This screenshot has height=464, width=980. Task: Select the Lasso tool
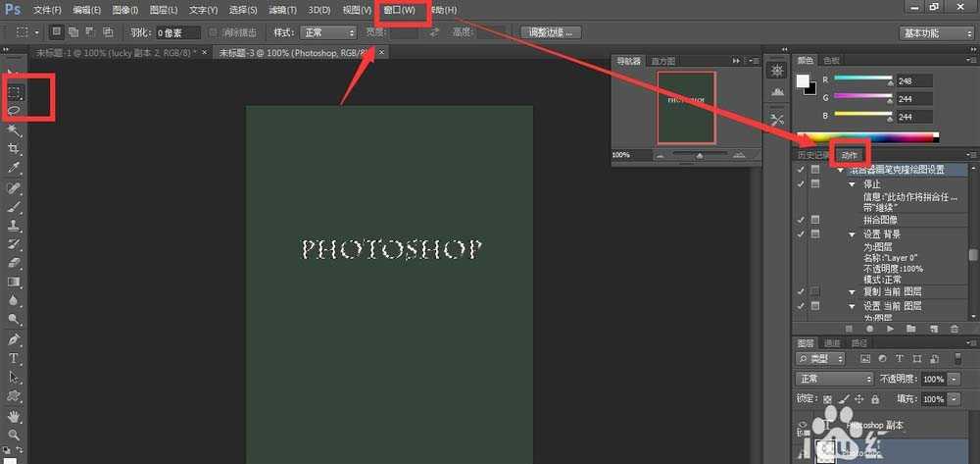click(15, 111)
